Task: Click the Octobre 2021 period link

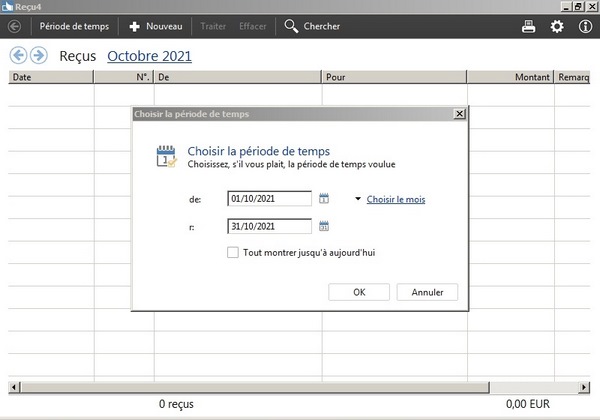Action: click(x=149, y=56)
